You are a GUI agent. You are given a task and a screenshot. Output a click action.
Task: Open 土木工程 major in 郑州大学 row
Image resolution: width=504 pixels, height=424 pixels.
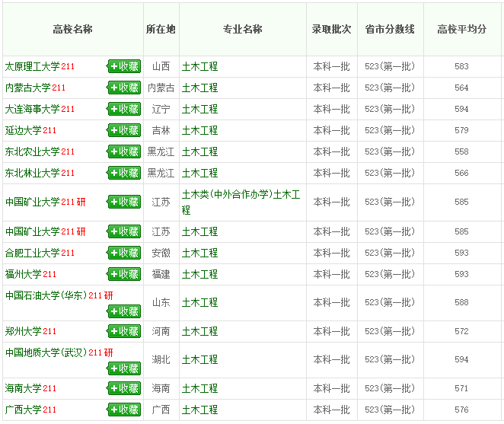(x=199, y=331)
